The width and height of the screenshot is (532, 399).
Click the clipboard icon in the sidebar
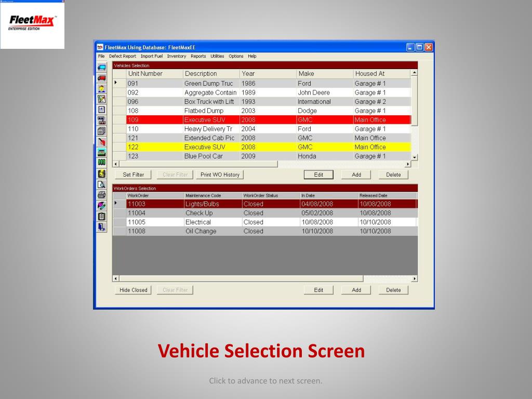pos(101,216)
